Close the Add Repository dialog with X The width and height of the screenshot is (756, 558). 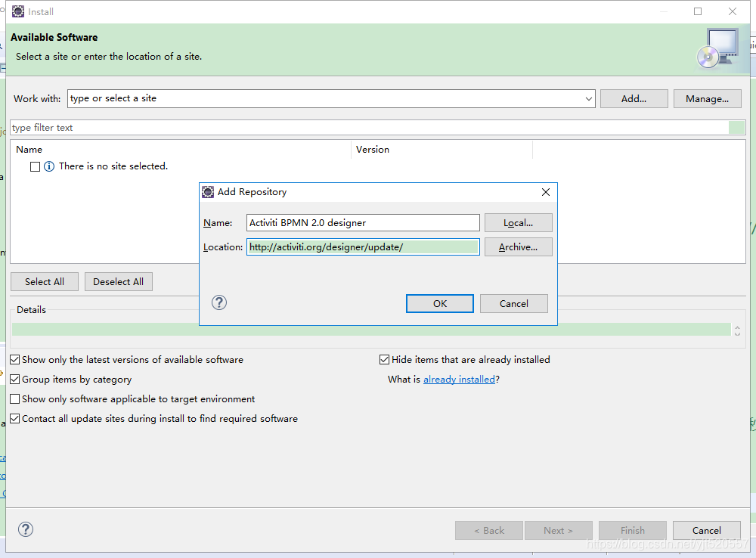[546, 192]
